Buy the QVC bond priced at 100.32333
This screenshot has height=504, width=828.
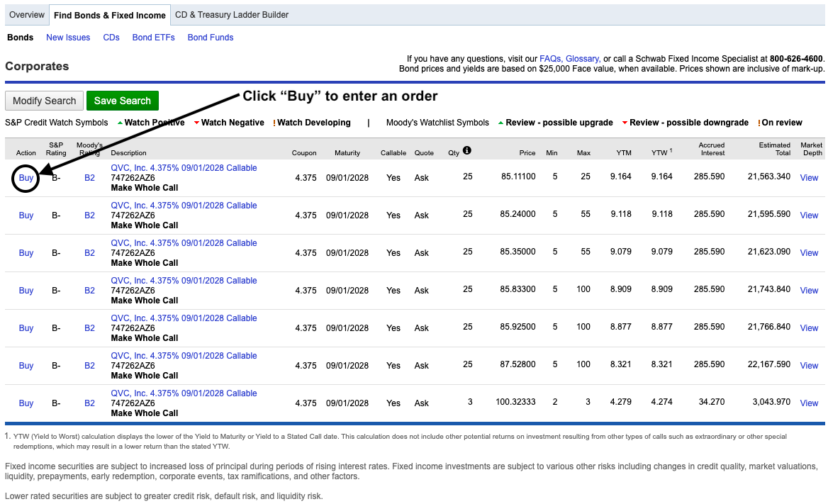[26, 403]
